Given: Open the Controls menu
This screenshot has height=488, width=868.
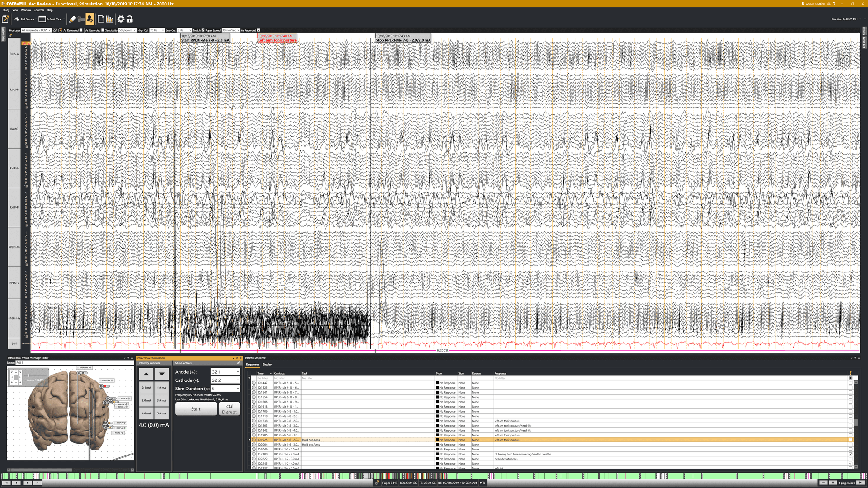Looking at the screenshot, I should click(x=39, y=10).
